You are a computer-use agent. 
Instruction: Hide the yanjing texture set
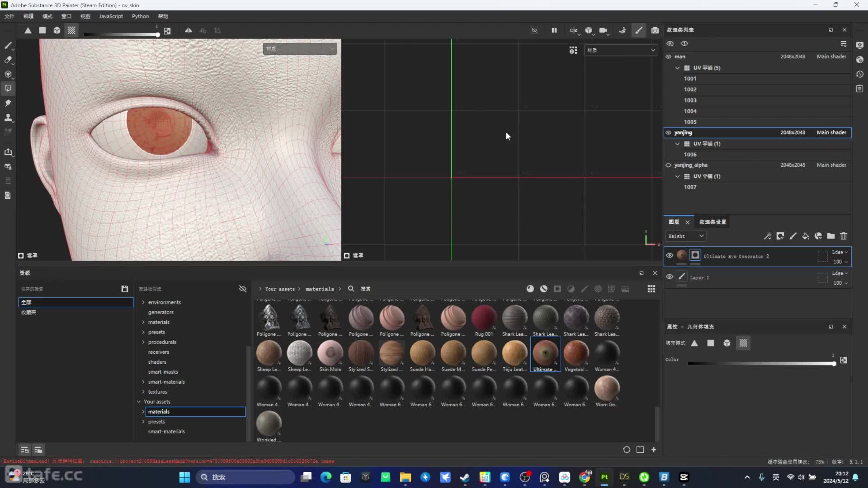click(668, 132)
